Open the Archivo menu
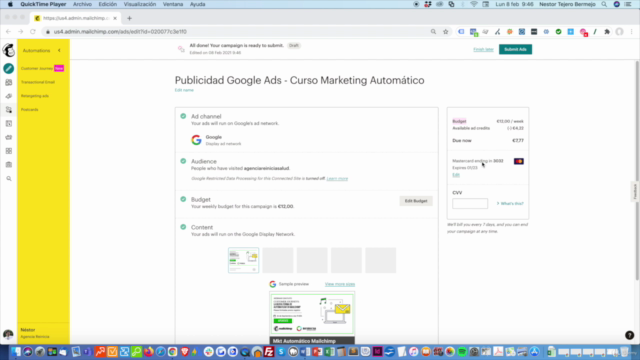Viewport: 640px width, 360px height. (82, 4)
